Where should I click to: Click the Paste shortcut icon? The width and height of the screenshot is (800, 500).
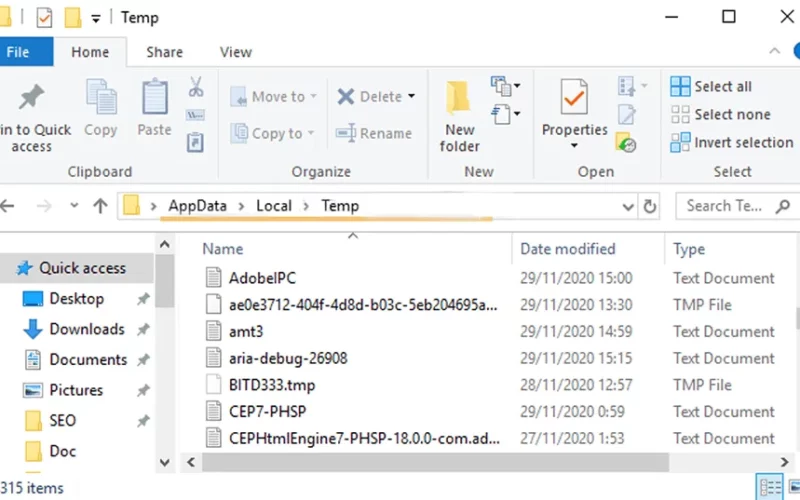click(195, 142)
